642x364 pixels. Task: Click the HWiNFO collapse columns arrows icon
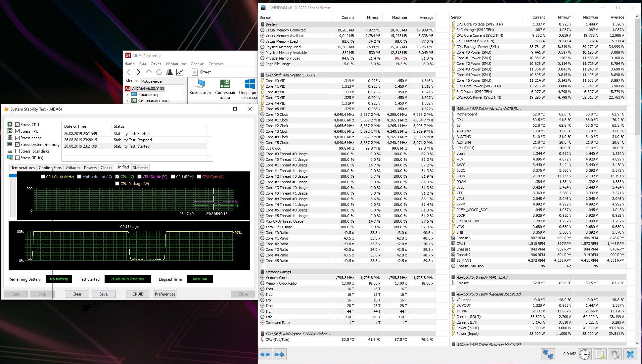point(279,354)
